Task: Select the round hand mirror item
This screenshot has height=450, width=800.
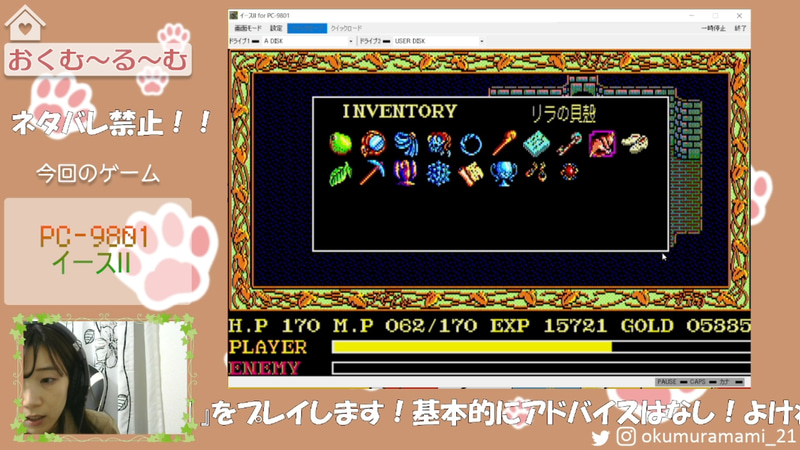Action: coord(373,143)
